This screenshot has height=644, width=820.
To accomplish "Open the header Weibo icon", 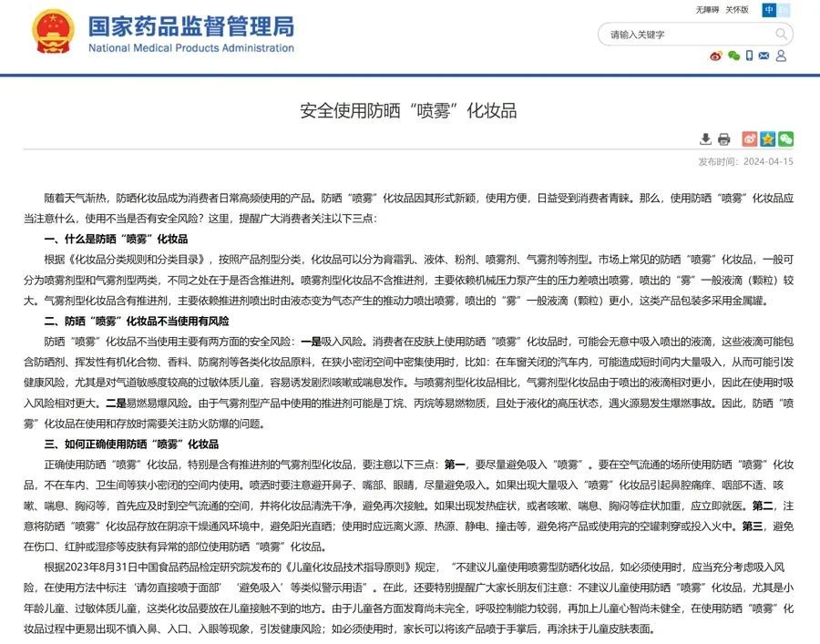I will 716,56.
